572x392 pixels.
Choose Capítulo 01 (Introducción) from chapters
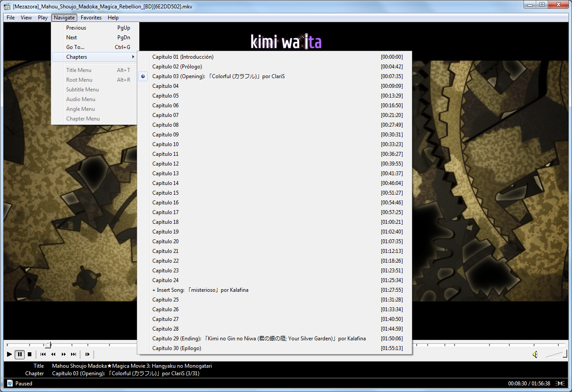click(183, 57)
